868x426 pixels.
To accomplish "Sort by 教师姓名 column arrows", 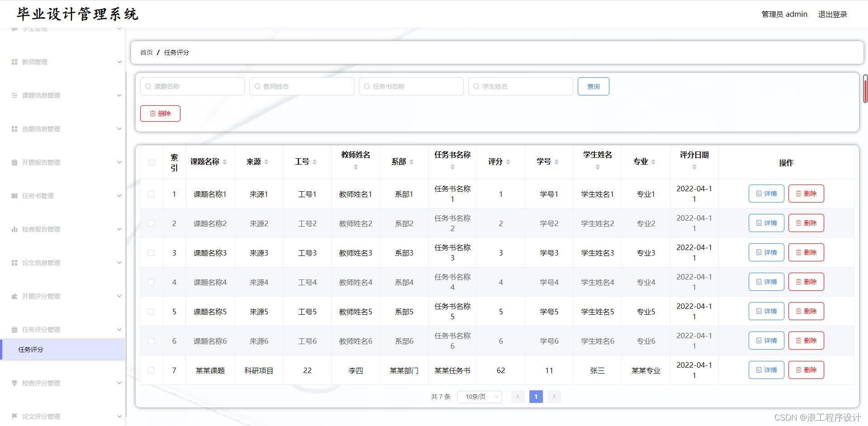I will 356,167.
